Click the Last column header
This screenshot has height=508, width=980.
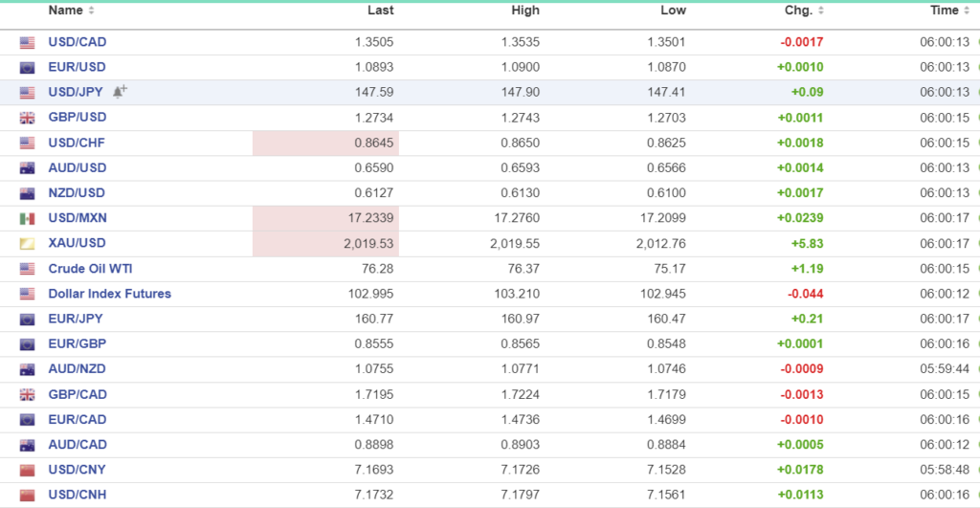380,11
